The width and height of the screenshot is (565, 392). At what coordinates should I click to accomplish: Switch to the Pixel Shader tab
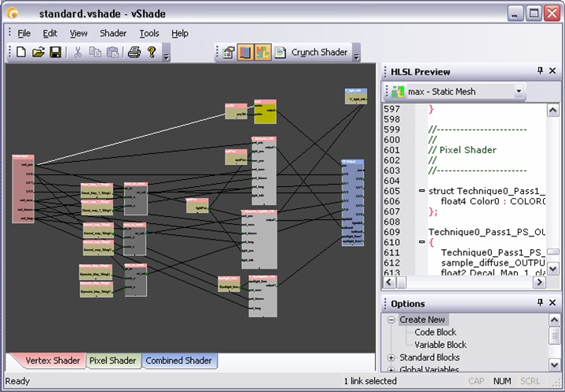[x=113, y=361]
